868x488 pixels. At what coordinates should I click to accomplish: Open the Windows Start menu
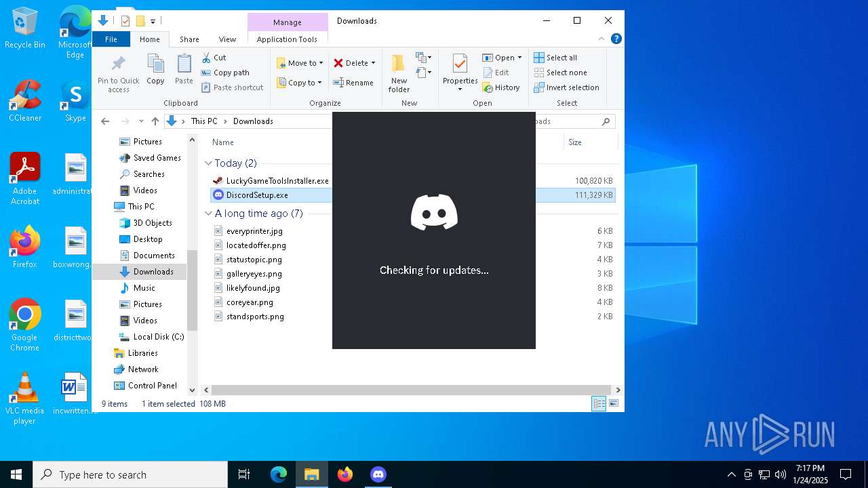click(16, 474)
